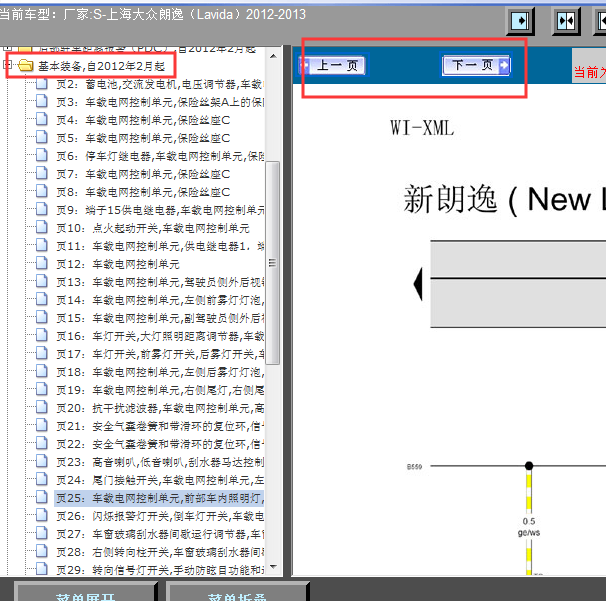Open 页21: 安全气囊卷簧 entry
The height and width of the screenshot is (601, 606).
[x=160, y=426]
